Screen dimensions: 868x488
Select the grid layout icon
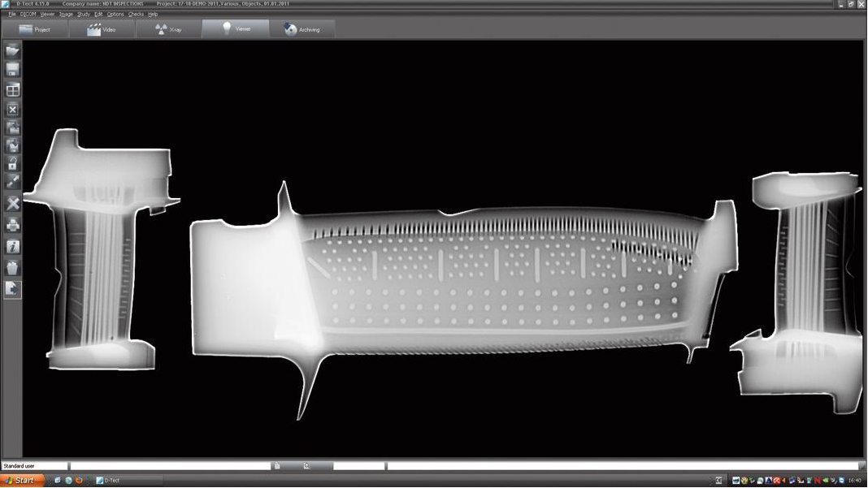(x=12, y=90)
